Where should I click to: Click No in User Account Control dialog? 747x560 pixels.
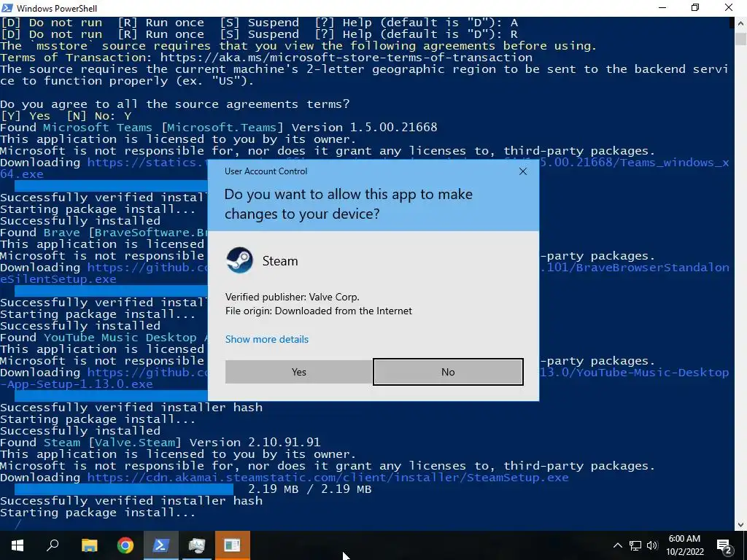pos(448,372)
